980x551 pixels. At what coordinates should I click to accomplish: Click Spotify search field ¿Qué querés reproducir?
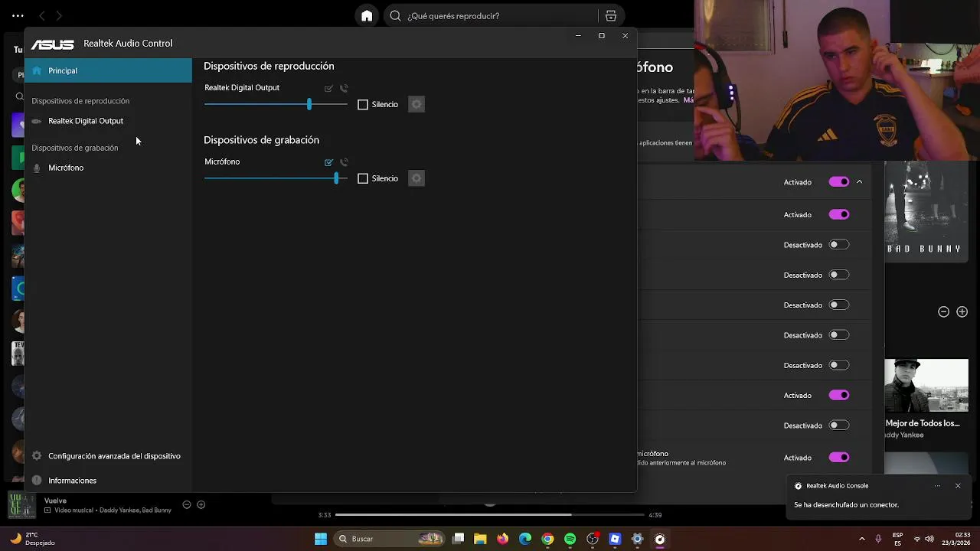(x=490, y=15)
